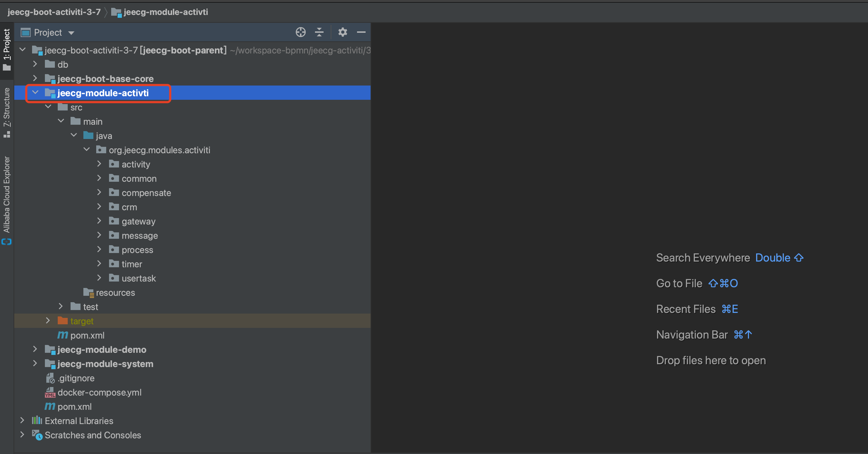Select the process package folder

coord(136,250)
